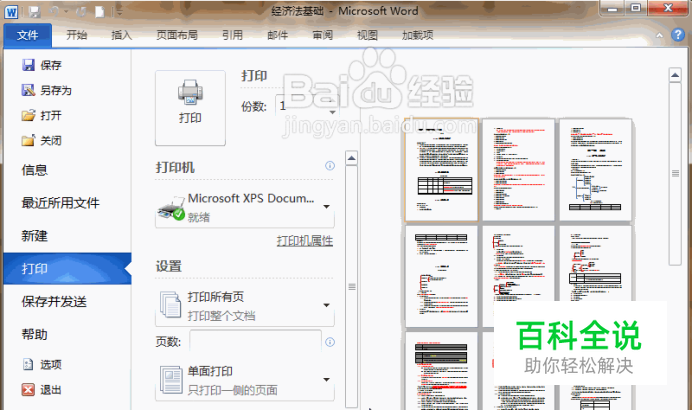692x410 pixels.
Task: Switch to the 审阅 ribbon tab
Action: click(x=323, y=35)
